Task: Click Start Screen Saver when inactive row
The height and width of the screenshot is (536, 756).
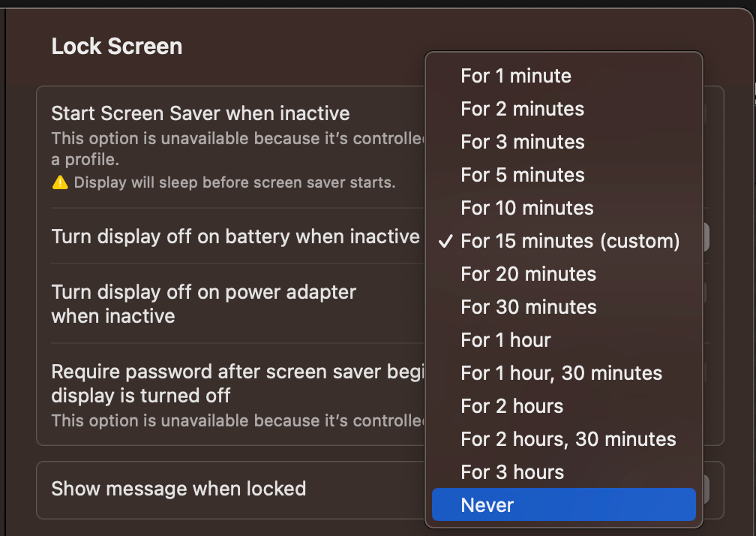Action: [380, 147]
